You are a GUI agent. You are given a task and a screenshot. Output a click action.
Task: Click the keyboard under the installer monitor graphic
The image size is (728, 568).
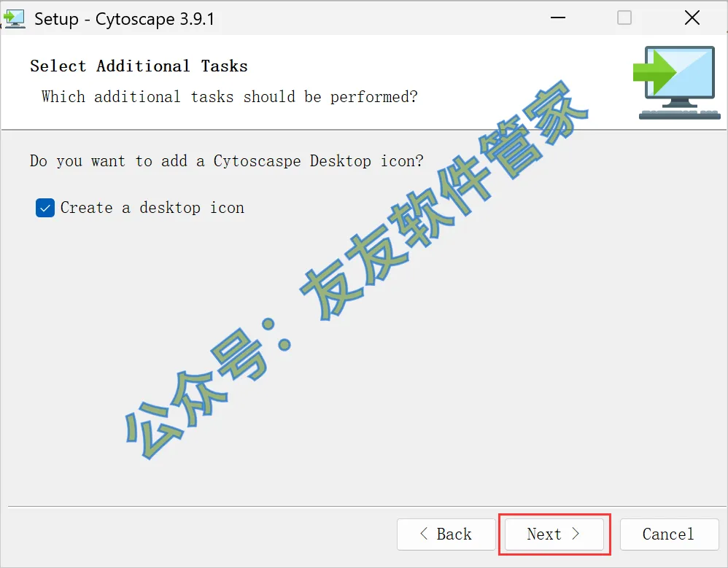point(680,114)
